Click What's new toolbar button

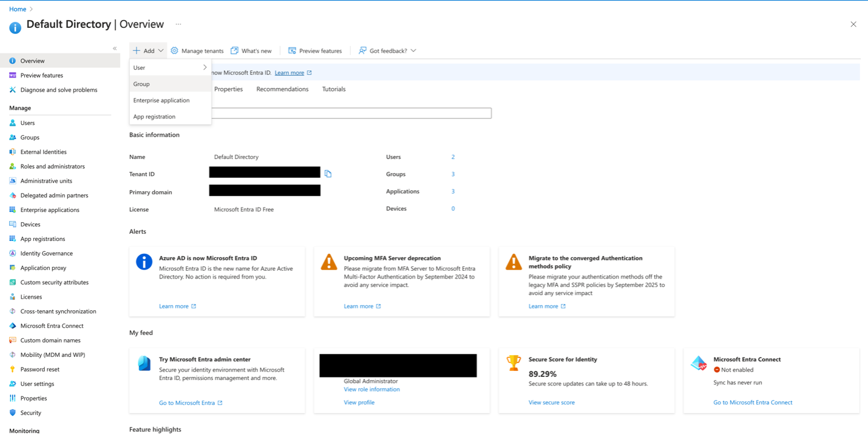(x=251, y=51)
